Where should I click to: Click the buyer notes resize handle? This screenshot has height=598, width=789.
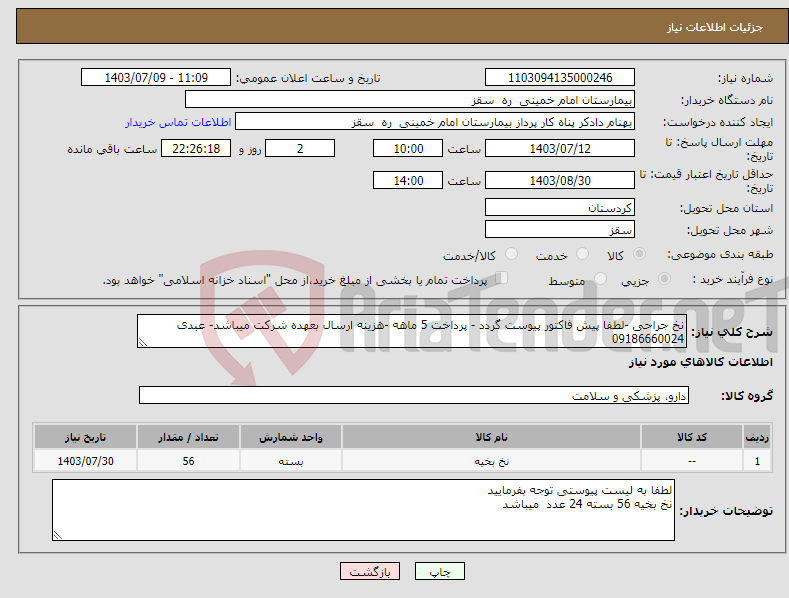(58, 535)
